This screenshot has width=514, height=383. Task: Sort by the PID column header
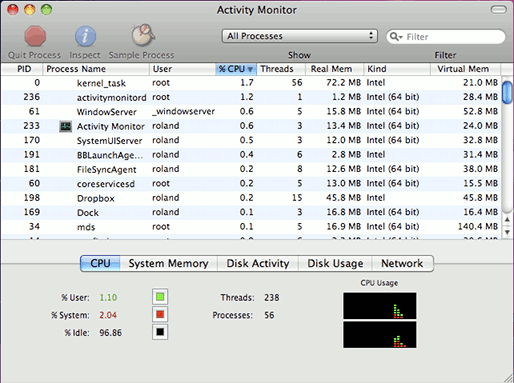[x=22, y=69]
